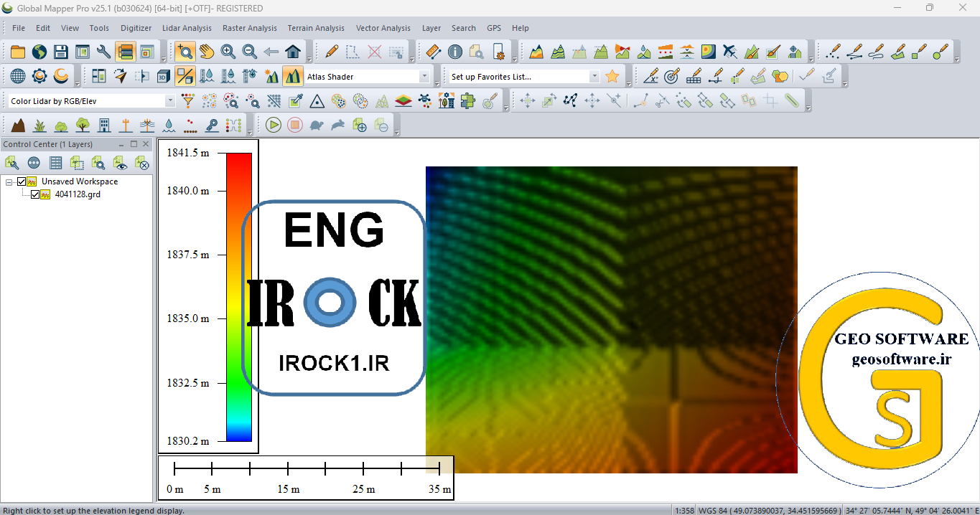
Task: Click the water drop classification icon
Action: click(x=169, y=125)
